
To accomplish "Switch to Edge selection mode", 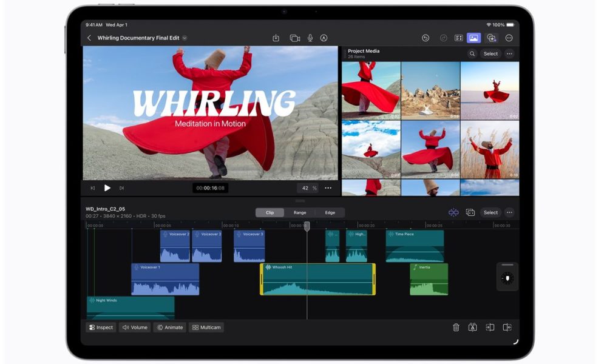I will click(x=330, y=212).
